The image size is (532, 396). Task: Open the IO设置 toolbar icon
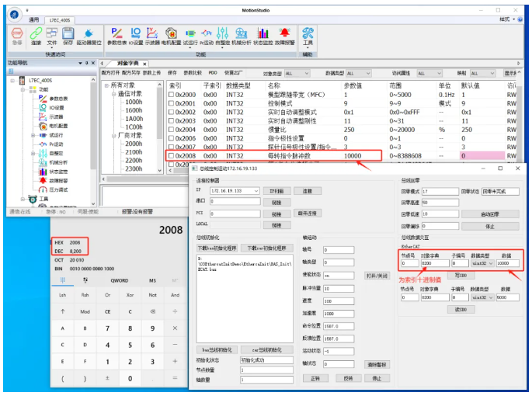[x=135, y=33]
